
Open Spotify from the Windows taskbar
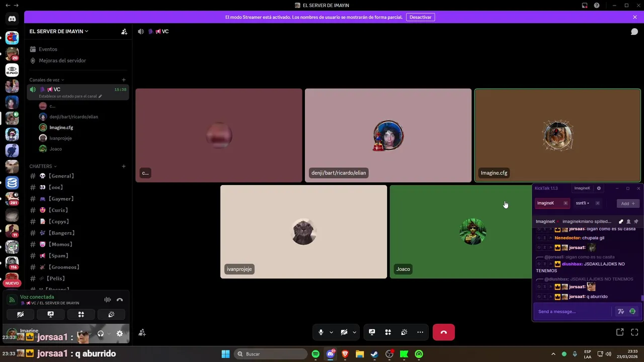pos(315,354)
